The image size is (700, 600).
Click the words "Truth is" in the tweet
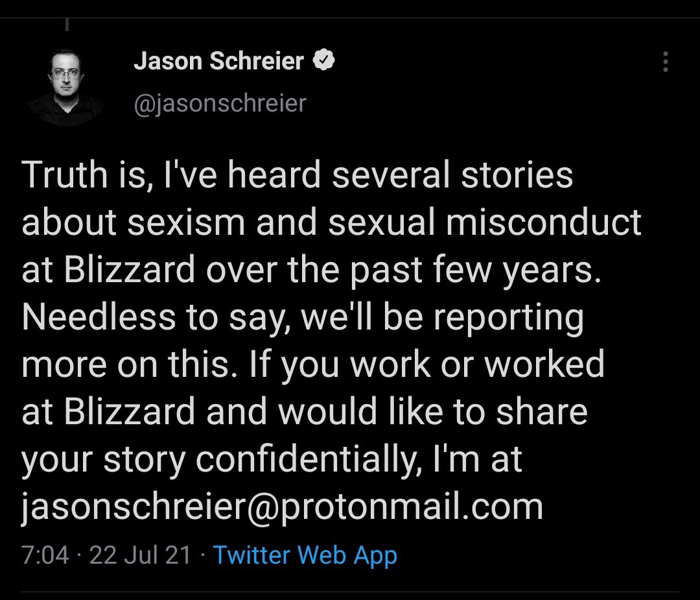coord(80,175)
